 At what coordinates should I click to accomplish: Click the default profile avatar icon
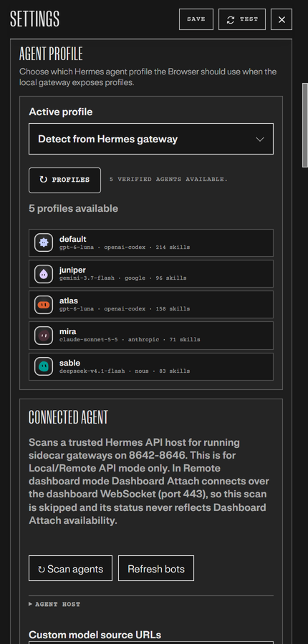tap(44, 243)
